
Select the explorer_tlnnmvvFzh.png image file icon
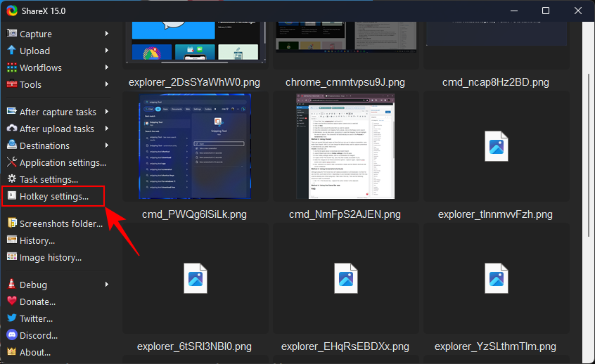[x=497, y=146]
